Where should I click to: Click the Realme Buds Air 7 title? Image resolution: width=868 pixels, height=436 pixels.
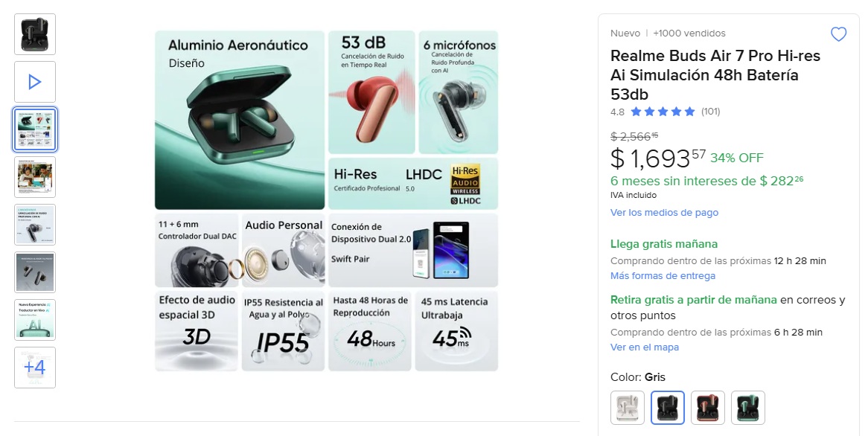[x=715, y=75]
